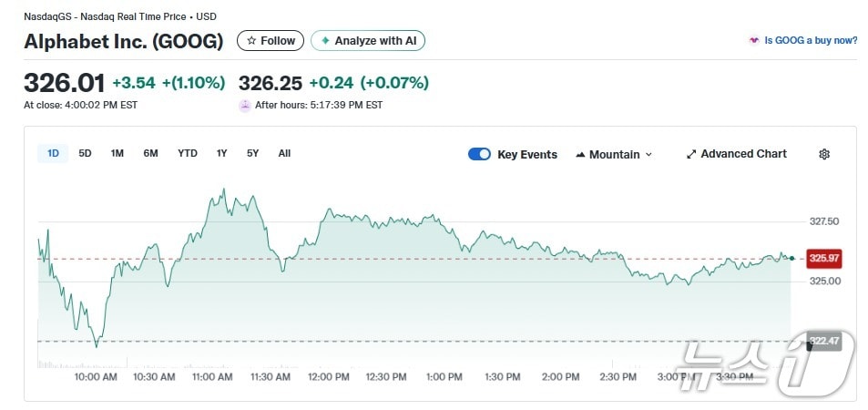Viewport: 868px width, 410px height.
Task: Expand the Mountain chart type dropdown
Action: 648,155
